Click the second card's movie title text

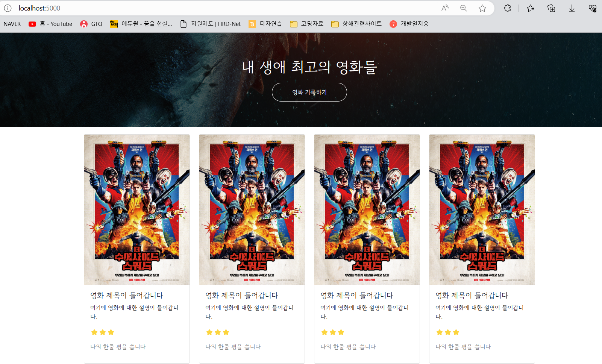point(242,296)
